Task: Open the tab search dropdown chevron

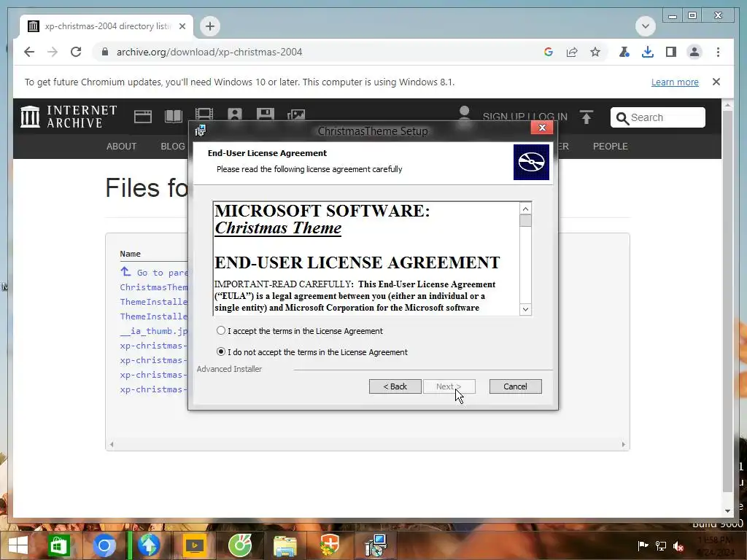Action: click(646, 26)
